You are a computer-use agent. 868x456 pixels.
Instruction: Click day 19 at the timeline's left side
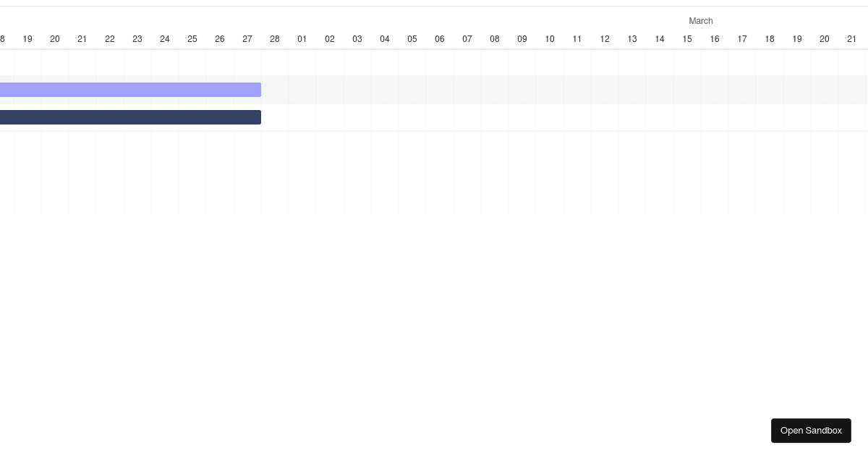pos(27,39)
